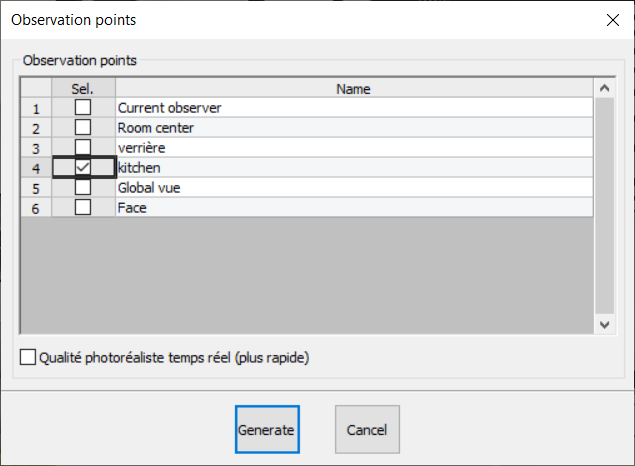This screenshot has height=466, width=635.
Task: Click the Sel. column header
Action: click(x=83, y=89)
